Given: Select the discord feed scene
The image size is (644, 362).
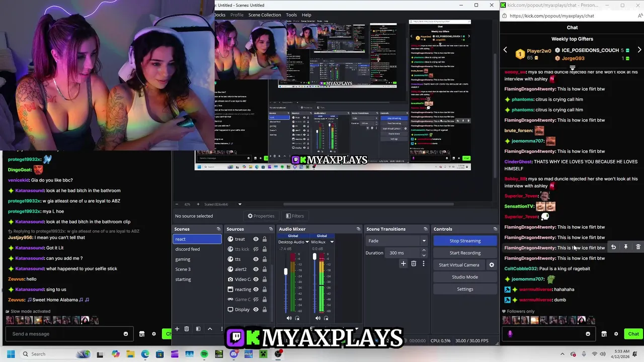Looking at the screenshot, I should (x=197, y=249).
